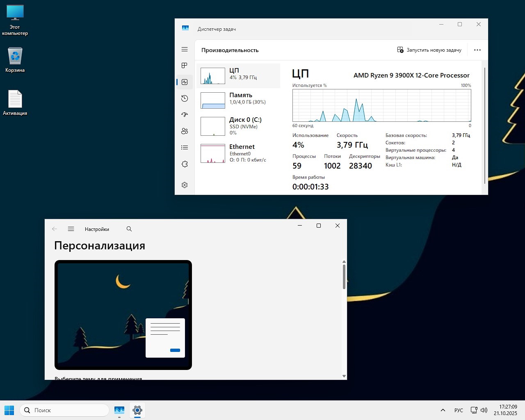Select Ethernet performance item
The image size is (525, 420).
coord(238,153)
